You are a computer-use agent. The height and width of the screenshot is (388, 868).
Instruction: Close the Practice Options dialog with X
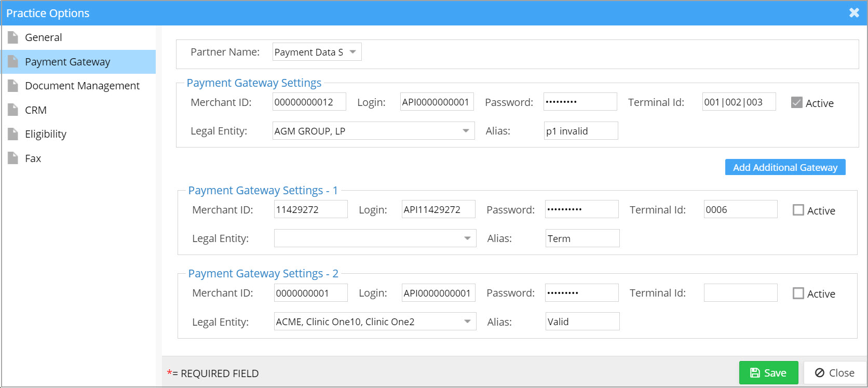(x=854, y=13)
